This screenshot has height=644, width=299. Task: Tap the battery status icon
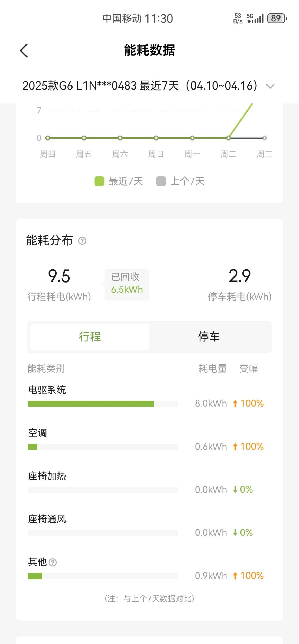pyautogui.click(x=277, y=18)
